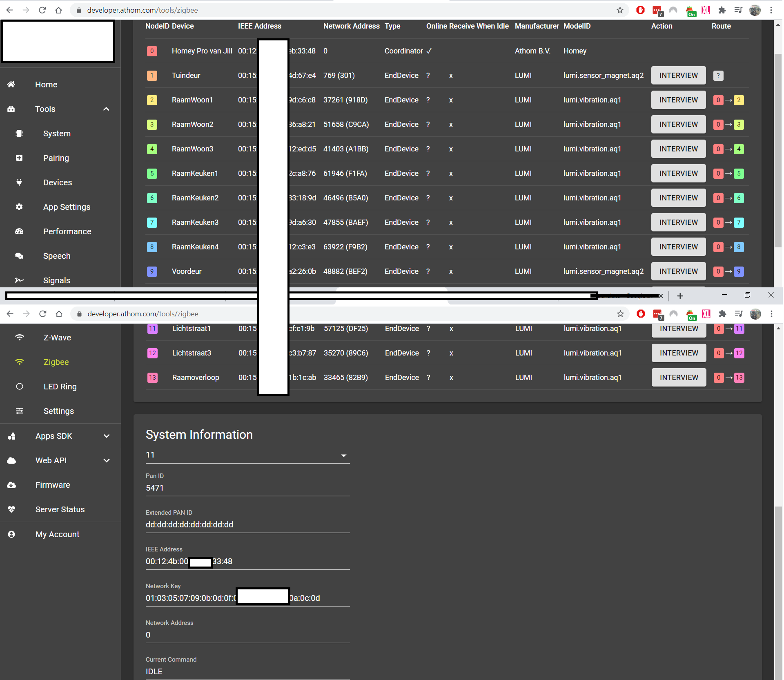The width and height of the screenshot is (784, 680).
Task: Click INTERVIEW button for Tuindeur
Action: point(678,76)
